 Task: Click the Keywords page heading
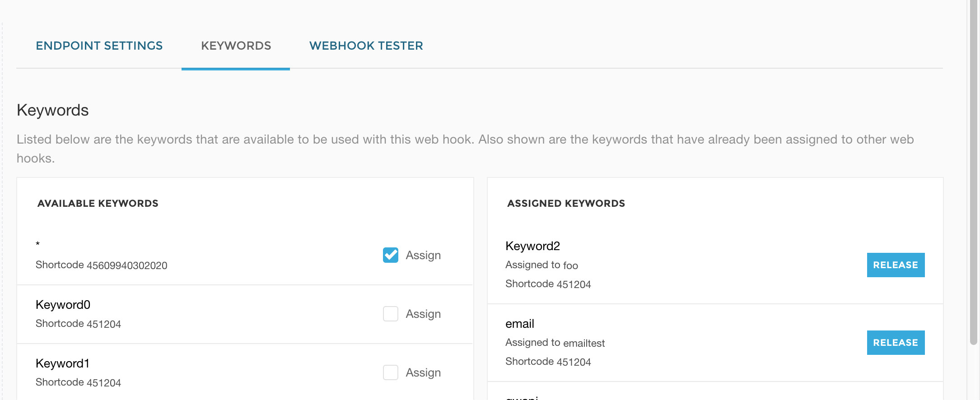tap(52, 110)
